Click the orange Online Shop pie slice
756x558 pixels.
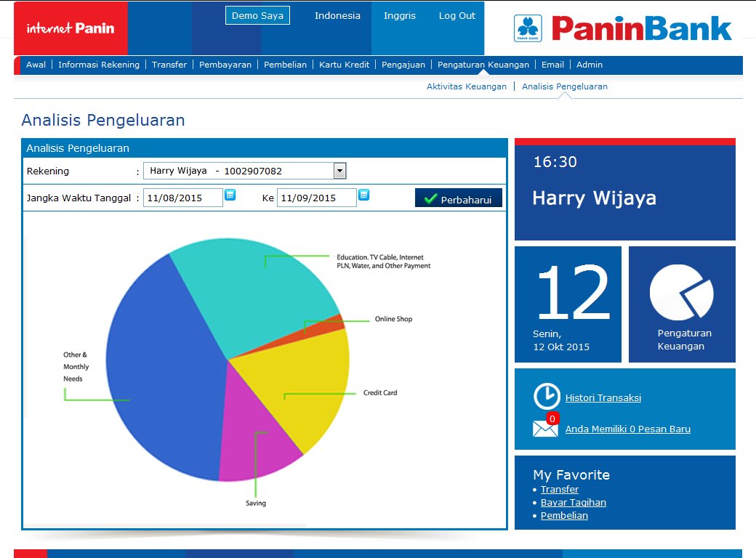(x=324, y=328)
